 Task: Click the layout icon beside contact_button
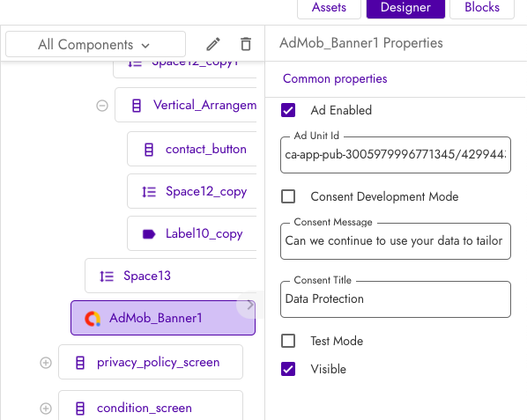point(149,150)
